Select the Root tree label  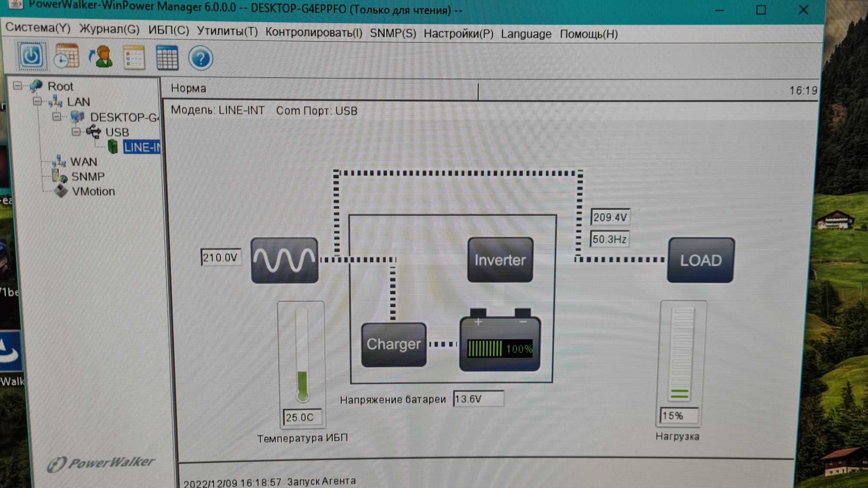click(x=60, y=86)
